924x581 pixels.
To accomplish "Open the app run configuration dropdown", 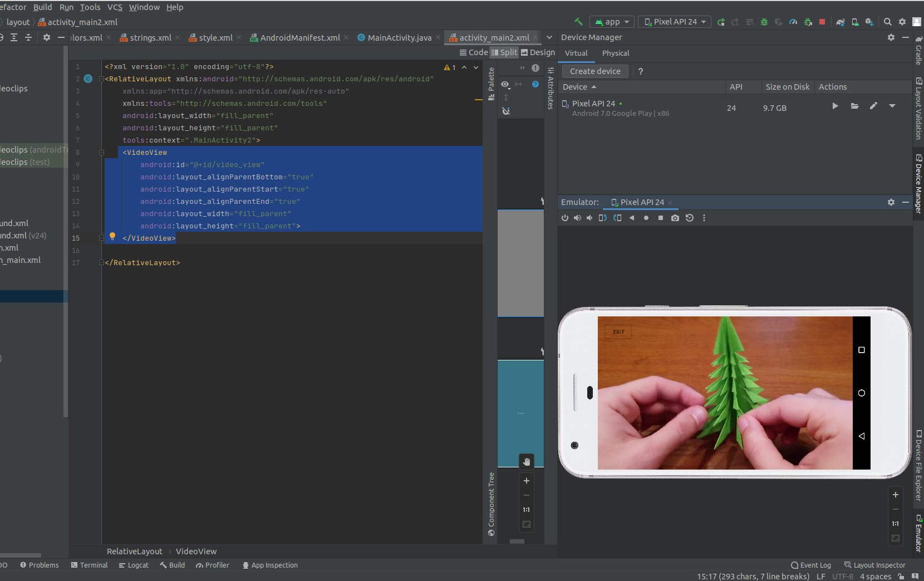I will coord(612,22).
